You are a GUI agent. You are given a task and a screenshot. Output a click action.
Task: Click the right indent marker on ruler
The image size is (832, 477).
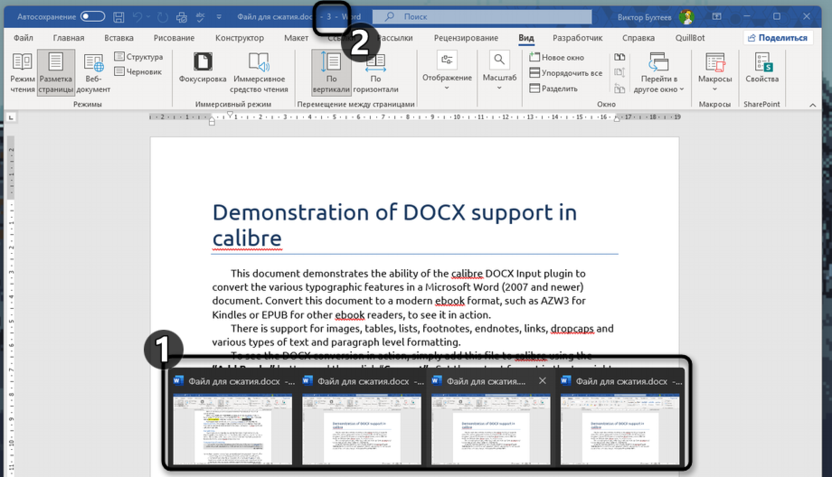point(617,119)
